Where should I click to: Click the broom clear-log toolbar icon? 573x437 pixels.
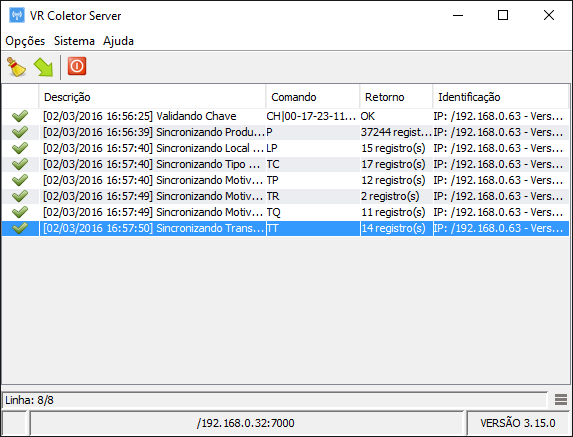tap(16, 66)
